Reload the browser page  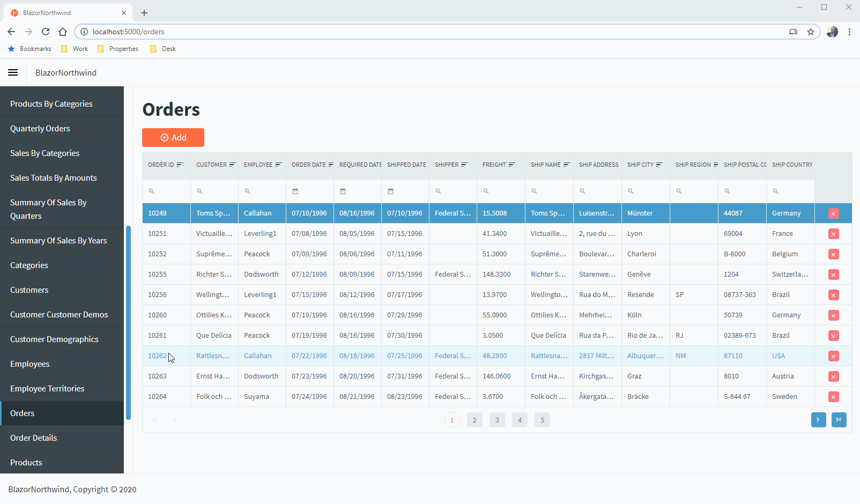point(46,32)
